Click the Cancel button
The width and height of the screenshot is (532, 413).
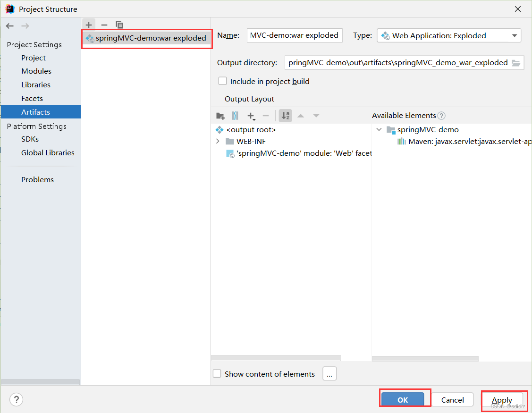pyautogui.click(x=452, y=400)
